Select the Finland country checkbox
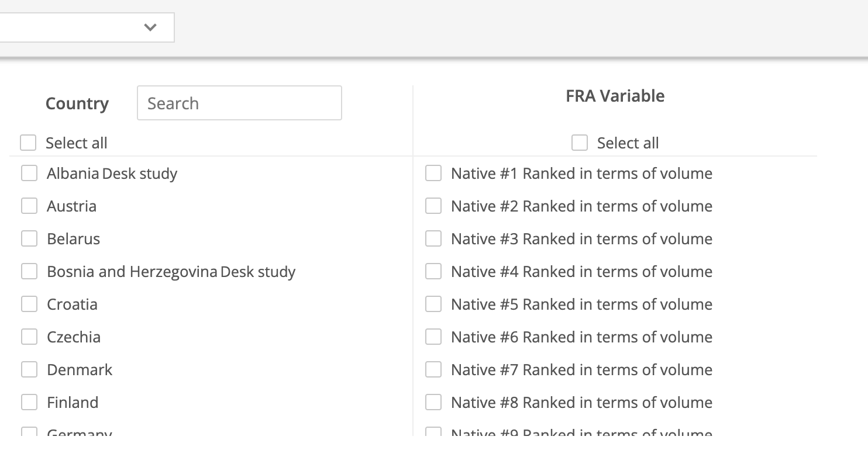 pos(29,402)
